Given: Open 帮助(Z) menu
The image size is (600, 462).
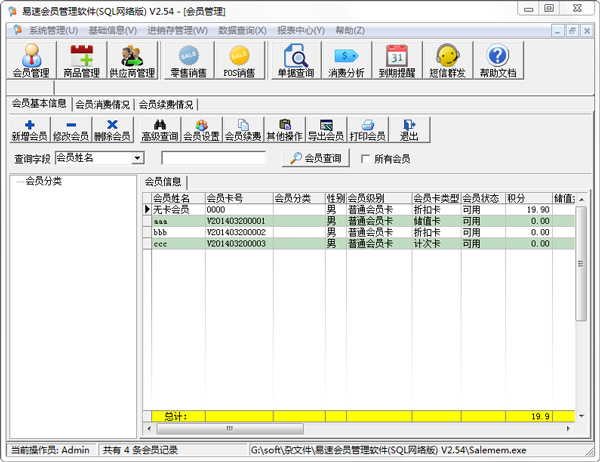Looking at the screenshot, I should 350,30.
